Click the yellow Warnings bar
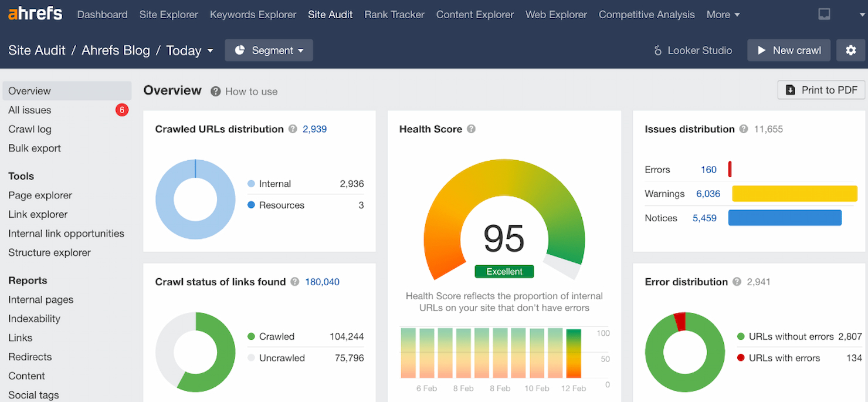Image resolution: width=868 pixels, height=402 pixels. (x=795, y=194)
